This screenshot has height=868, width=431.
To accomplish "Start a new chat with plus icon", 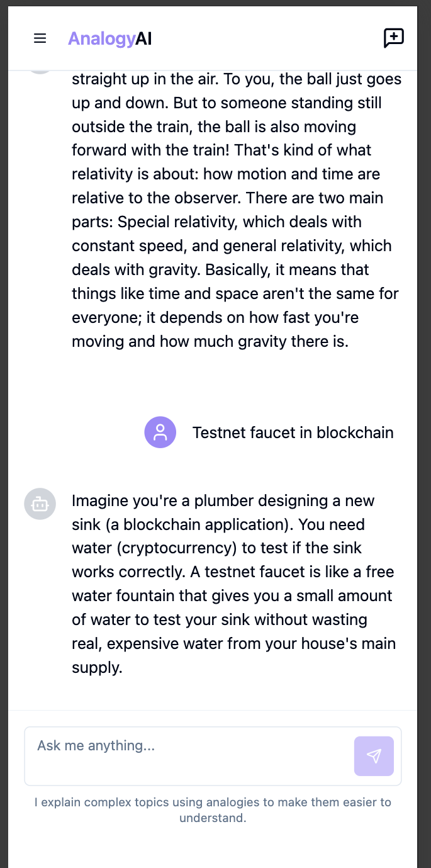I will [x=394, y=38].
